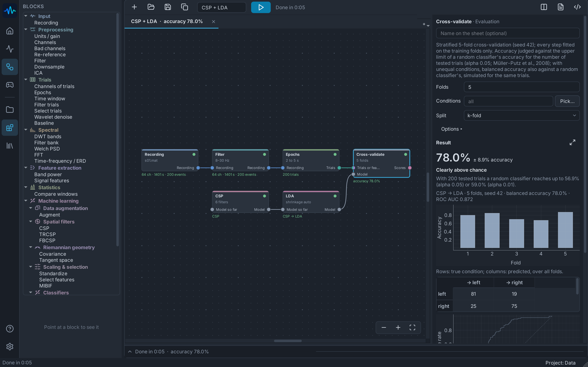The width and height of the screenshot is (588, 367).
Task: Open the gamepad section in sidebar
Action: pyautogui.click(x=10, y=85)
